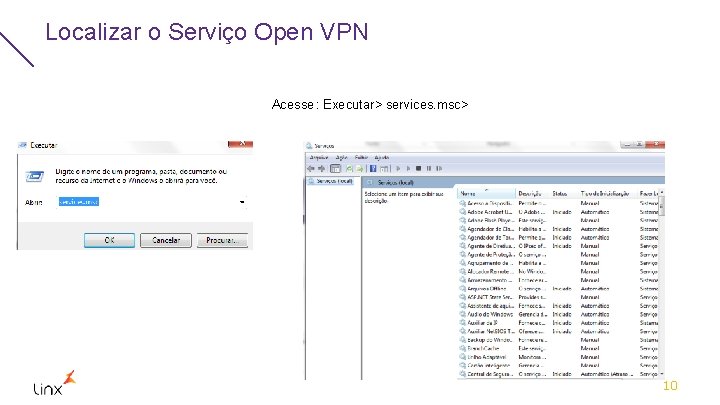The width and height of the screenshot is (720, 405).
Task: Sort by the Tipo de Inicialização column header
Action: (x=607, y=194)
